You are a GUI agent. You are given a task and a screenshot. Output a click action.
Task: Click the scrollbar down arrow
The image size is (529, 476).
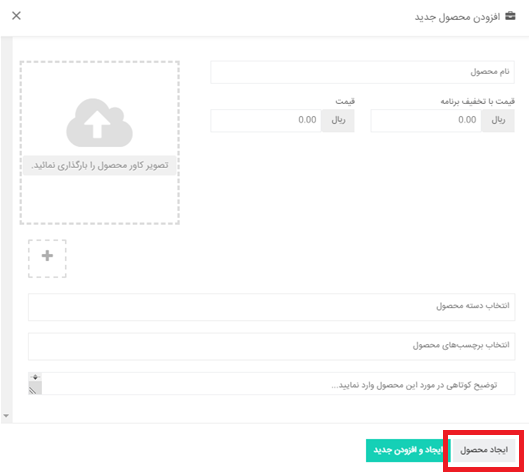pyautogui.click(x=6, y=416)
